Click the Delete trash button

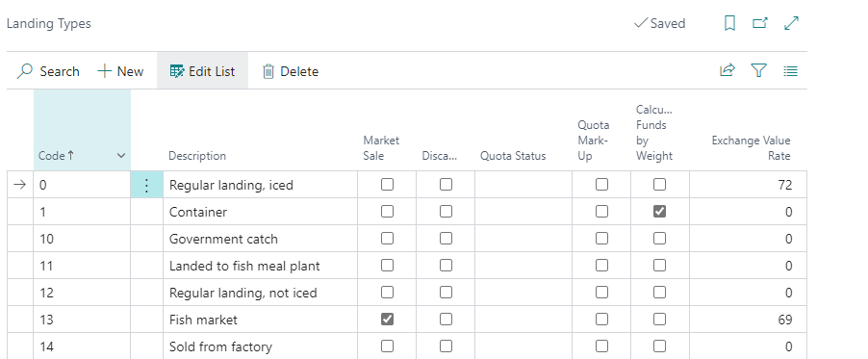tap(291, 71)
